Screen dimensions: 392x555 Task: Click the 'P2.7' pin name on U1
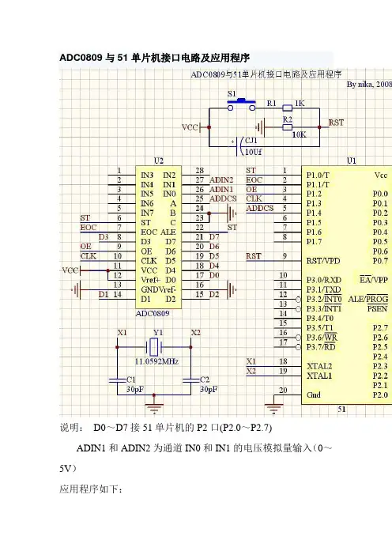(380, 328)
